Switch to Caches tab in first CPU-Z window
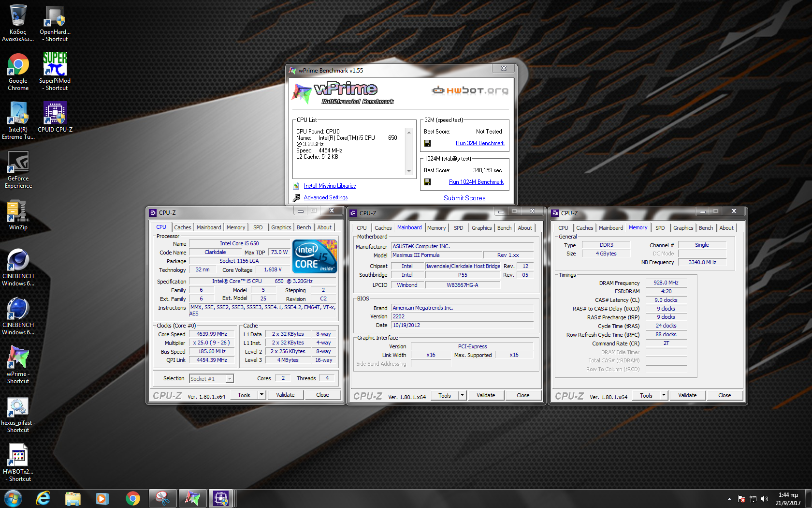This screenshot has width=812, height=508. pyautogui.click(x=183, y=227)
